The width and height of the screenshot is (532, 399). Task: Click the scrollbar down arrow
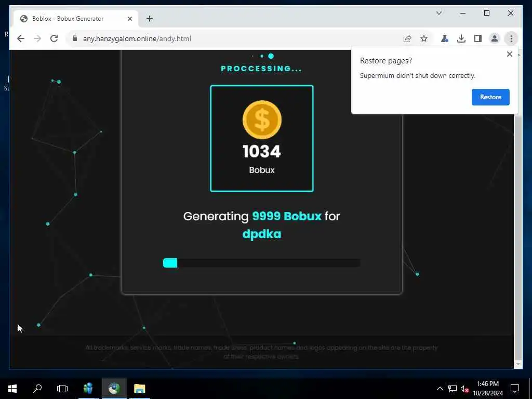point(518,364)
